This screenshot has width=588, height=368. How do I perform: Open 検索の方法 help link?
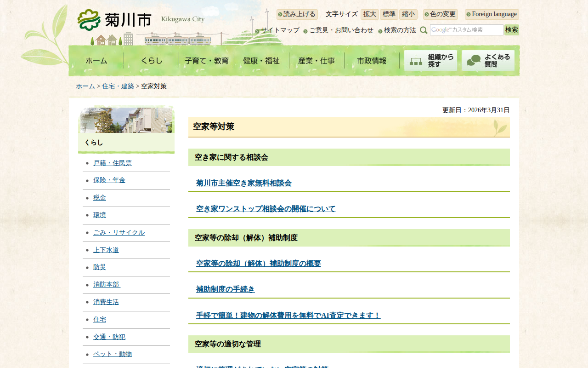[x=400, y=30]
